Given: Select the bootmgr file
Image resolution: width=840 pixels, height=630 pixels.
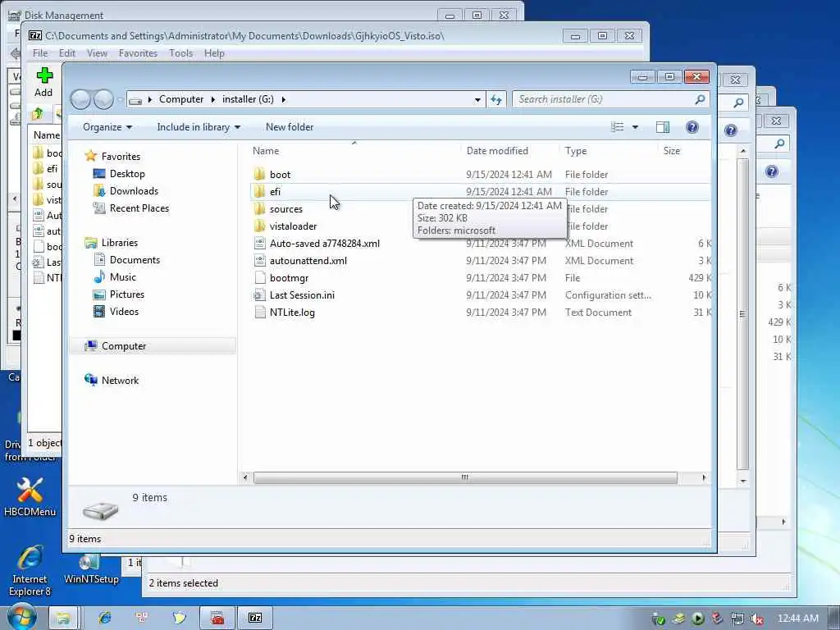Looking at the screenshot, I should [289, 277].
